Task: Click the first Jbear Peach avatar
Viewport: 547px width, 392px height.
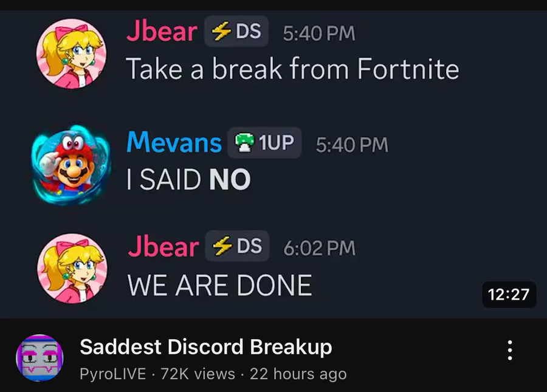Action: point(72,53)
